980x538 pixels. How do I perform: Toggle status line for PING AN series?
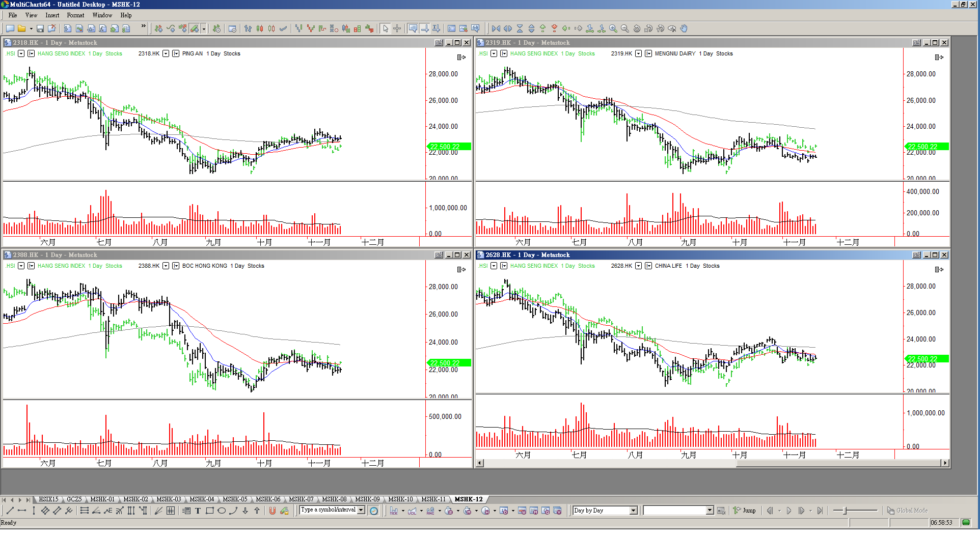(x=176, y=53)
